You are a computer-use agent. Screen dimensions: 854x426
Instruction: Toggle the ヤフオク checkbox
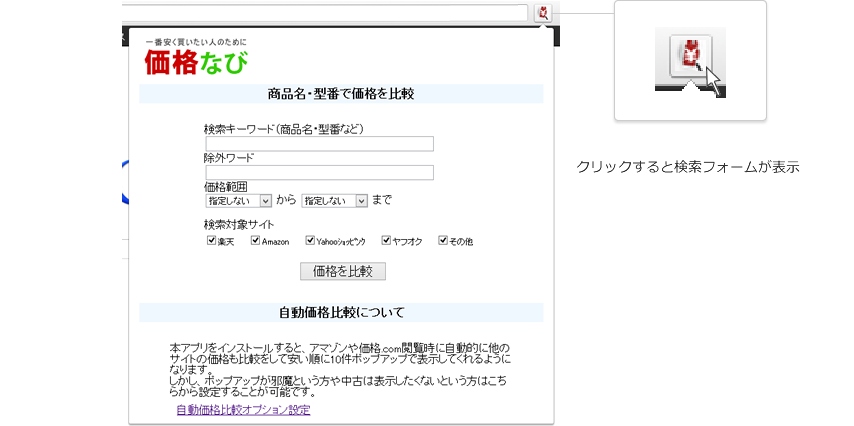[x=386, y=240]
